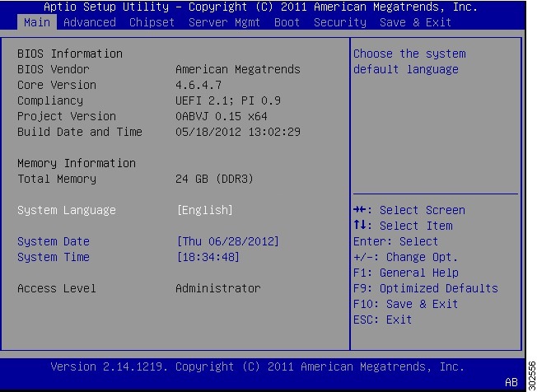Image resolution: width=537 pixels, height=392 pixels.
Task: Click the F9: Optimized Defaults hint
Action: click(x=426, y=288)
